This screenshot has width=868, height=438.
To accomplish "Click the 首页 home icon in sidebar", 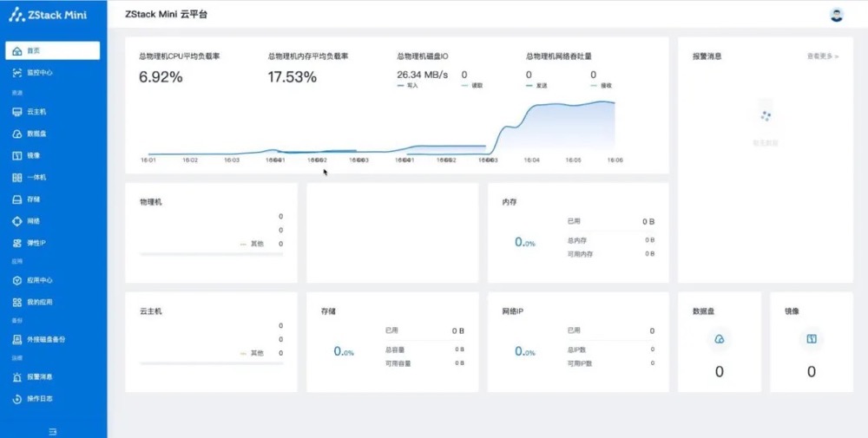I will click(17, 50).
